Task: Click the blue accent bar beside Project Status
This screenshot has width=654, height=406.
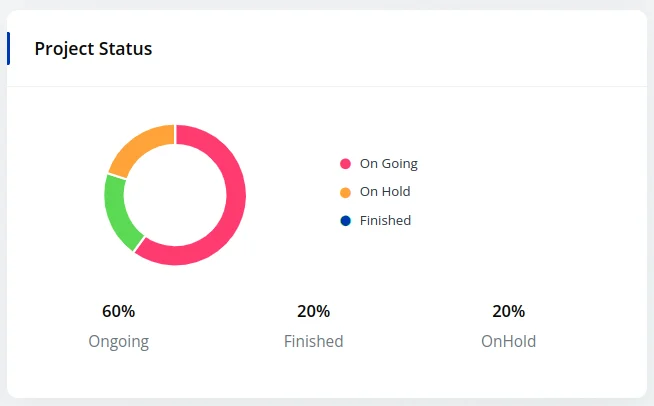Action: (x=9, y=48)
